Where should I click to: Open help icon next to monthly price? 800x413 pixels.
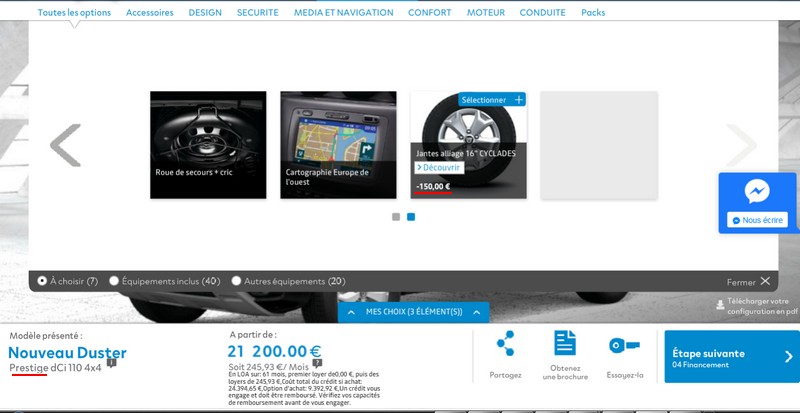317,363
